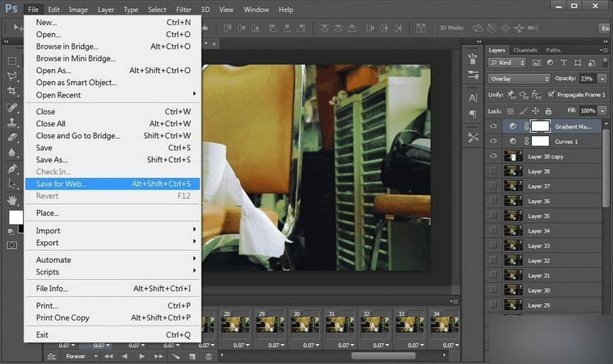Select the Blur droplet tool
613x364 pixels.
(x=12, y=153)
